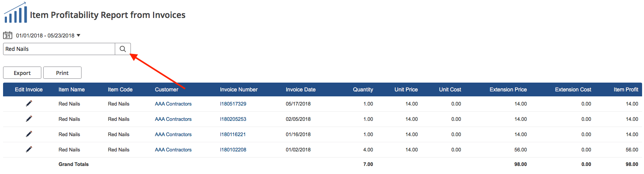Open invoice number I180205253 link
This screenshot has height=174, width=644.
click(x=233, y=119)
